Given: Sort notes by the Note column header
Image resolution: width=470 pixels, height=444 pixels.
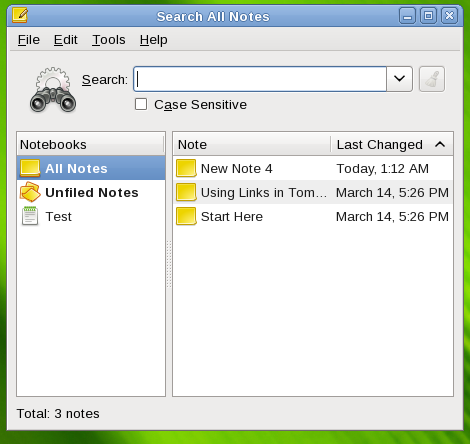Looking at the screenshot, I should [252, 144].
